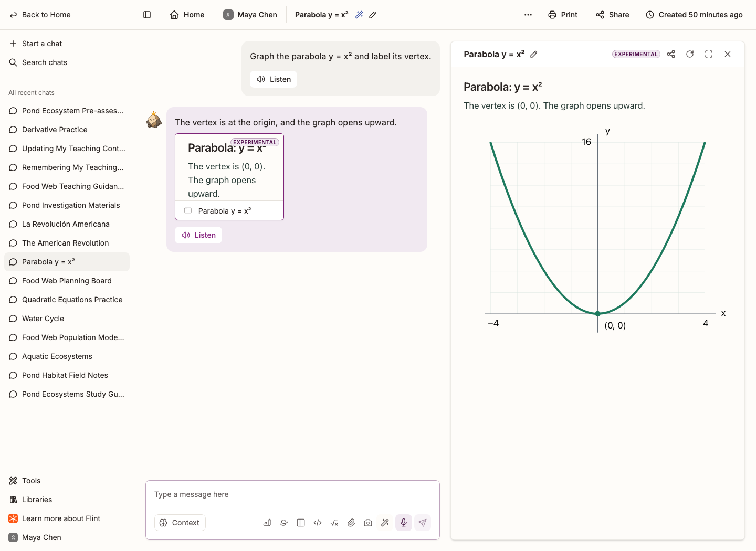Send the message with the paper plane icon
The image size is (756, 551).
[x=423, y=523]
